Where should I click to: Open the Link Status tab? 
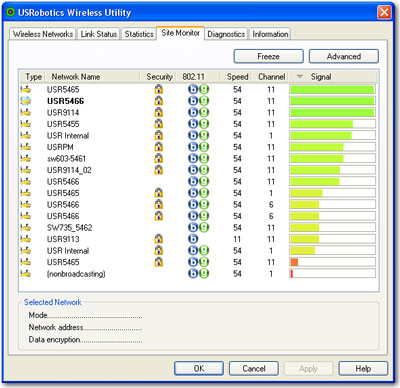pyautogui.click(x=99, y=34)
